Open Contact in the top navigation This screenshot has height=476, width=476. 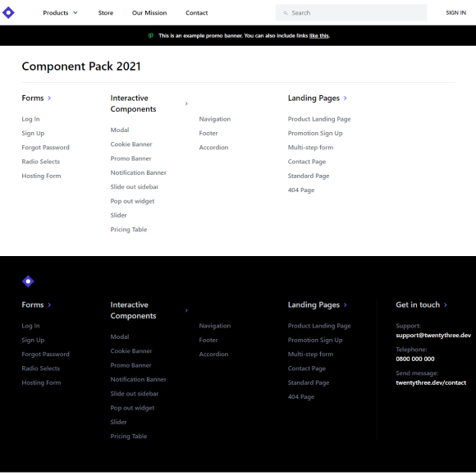click(197, 13)
